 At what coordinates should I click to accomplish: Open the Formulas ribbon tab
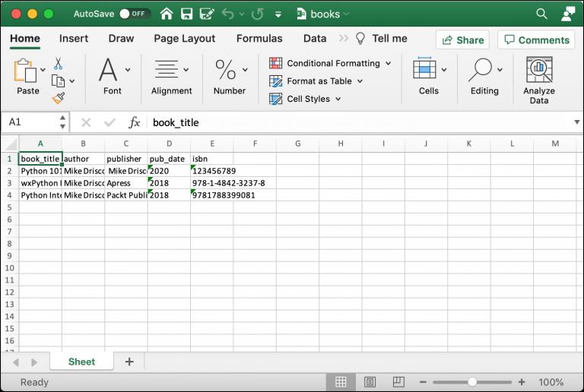tap(259, 38)
